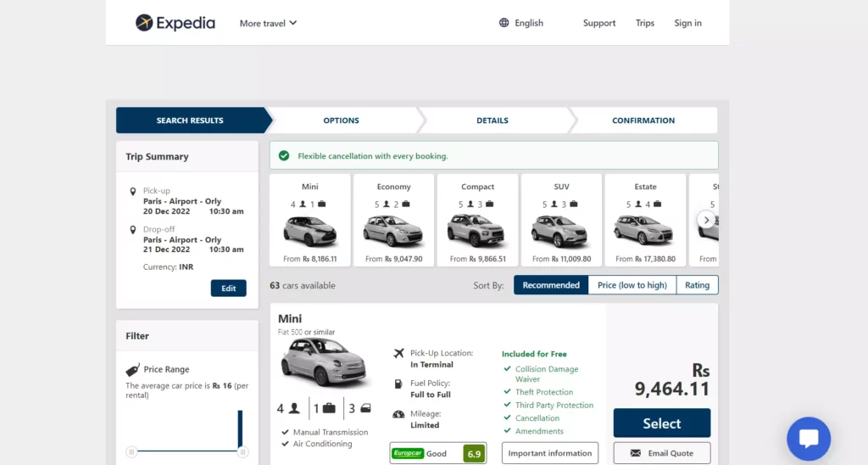
Task: Click the Collision Damage Waiver text
Action: 547,374
